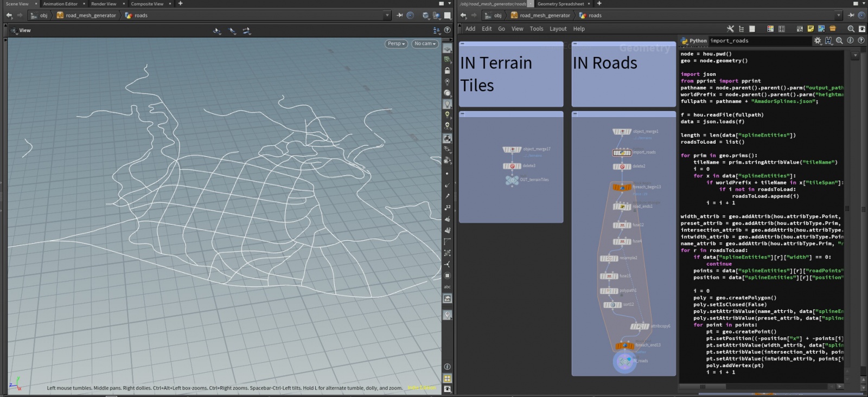Select the sort12 node
The height and width of the screenshot is (397, 868).
click(x=613, y=305)
